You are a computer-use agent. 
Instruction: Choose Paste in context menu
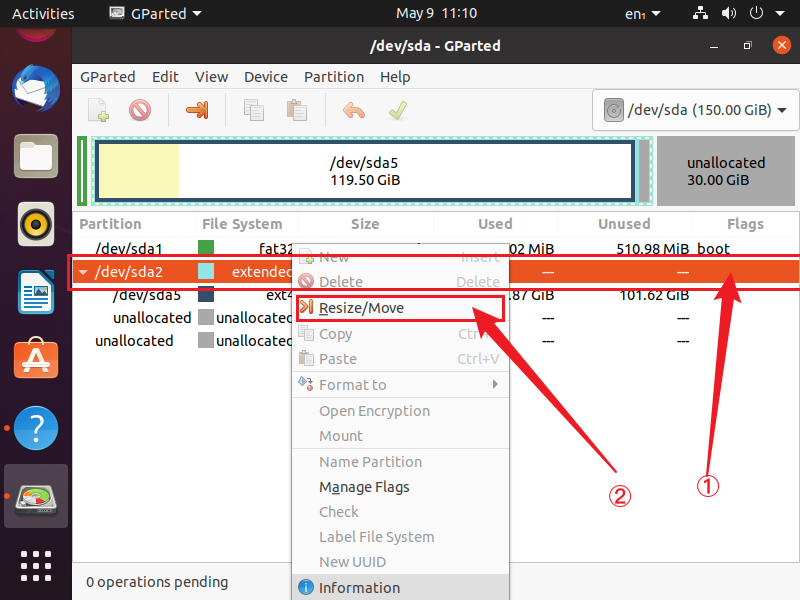[401, 359]
